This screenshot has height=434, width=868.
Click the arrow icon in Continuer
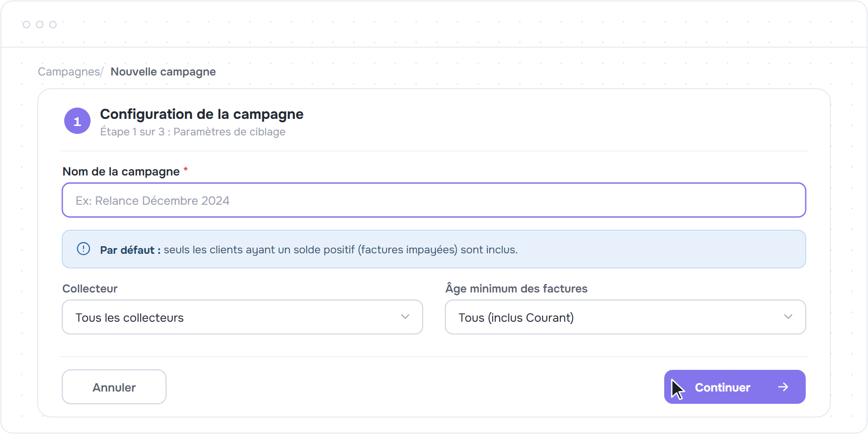tap(783, 387)
